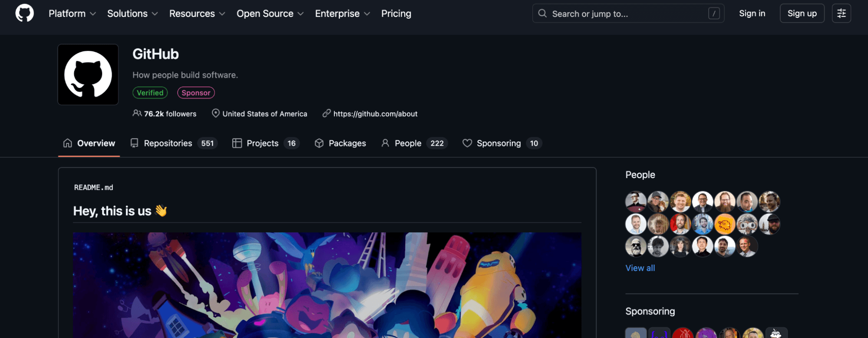Click the GitHub Octocat logo in header
This screenshot has width=868, height=338.
click(x=24, y=13)
